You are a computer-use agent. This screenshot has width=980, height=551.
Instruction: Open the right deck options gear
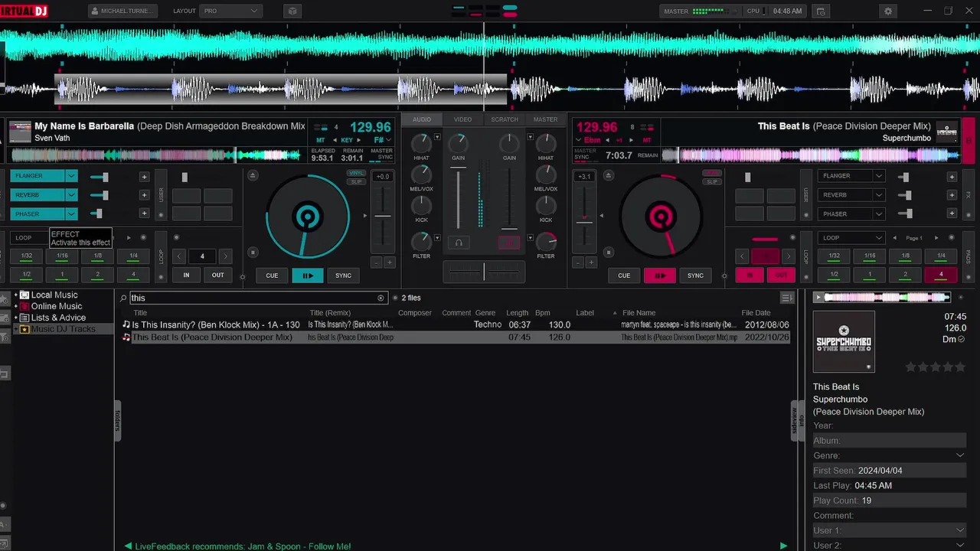coord(725,277)
